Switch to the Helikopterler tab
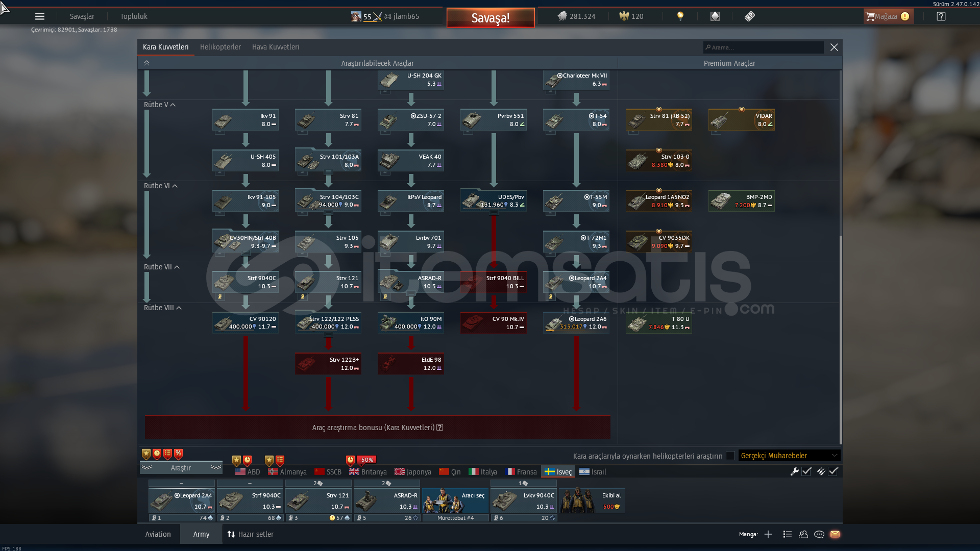 pos(220,47)
